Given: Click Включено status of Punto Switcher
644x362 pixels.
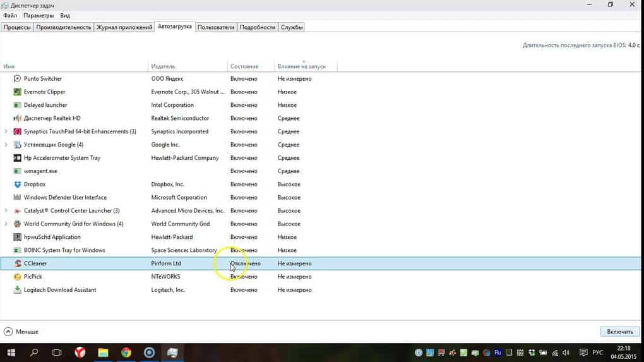Looking at the screenshot, I should [x=244, y=78].
